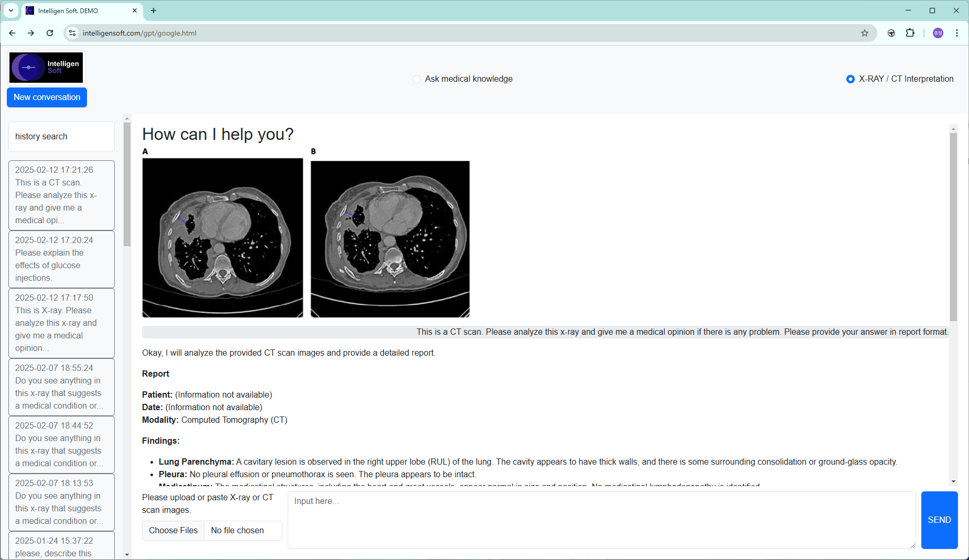Viewport: 969px width, 560px height.
Task: Open site settings from the address bar icon
Action: click(72, 33)
